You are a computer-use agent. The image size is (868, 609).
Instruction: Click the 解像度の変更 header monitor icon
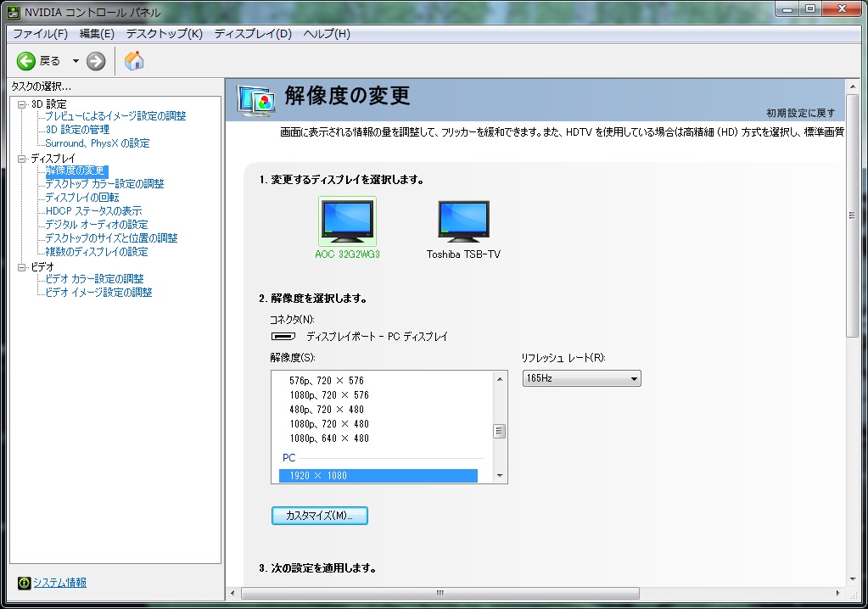click(x=255, y=101)
